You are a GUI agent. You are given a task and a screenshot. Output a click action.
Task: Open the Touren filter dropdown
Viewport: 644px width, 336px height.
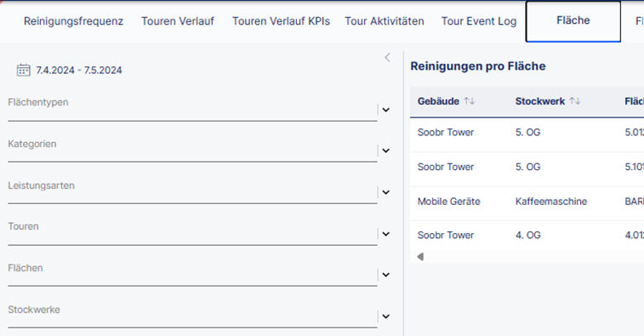(x=385, y=234)
